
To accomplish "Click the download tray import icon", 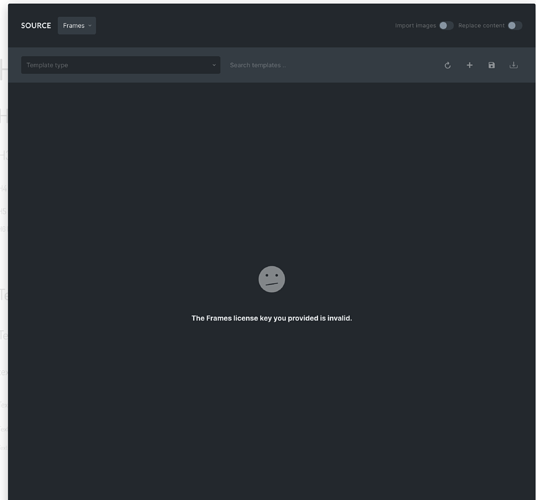I will click(x=513, y=65).
